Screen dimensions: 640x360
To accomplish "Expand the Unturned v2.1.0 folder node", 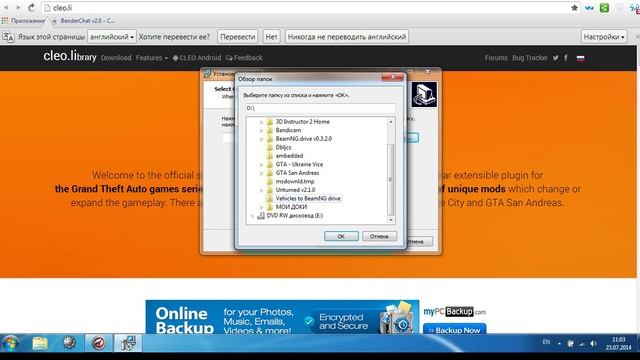I will point(262,191).
